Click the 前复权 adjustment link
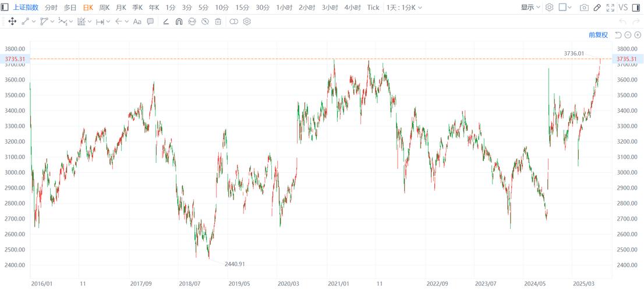 pyautogui.click(x=598, y=35)
